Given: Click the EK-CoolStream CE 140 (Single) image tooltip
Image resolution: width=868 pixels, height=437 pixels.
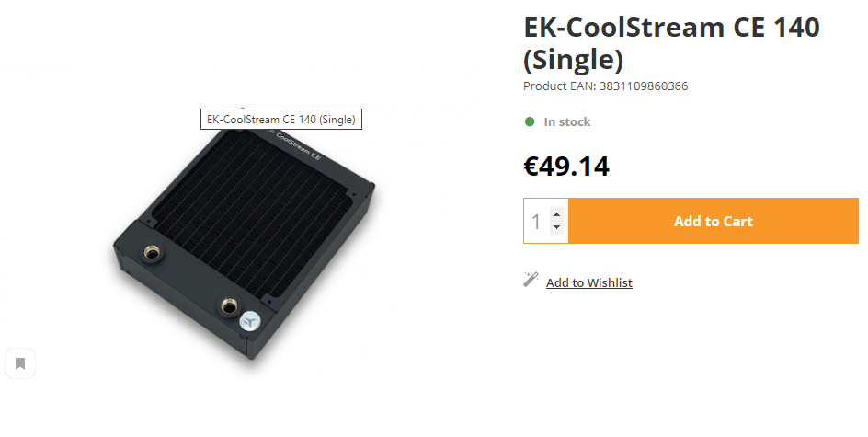Looking at the screenshot, I should pos(281,120).
